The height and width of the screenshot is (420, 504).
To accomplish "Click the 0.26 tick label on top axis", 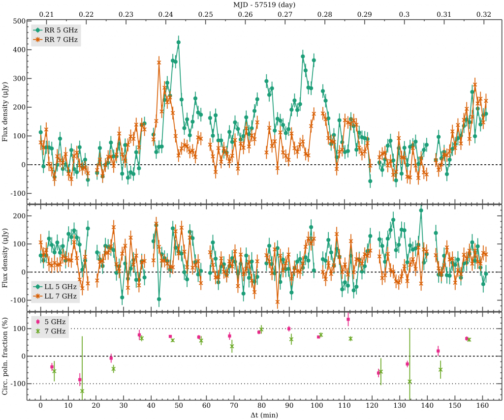I will 245,14.
